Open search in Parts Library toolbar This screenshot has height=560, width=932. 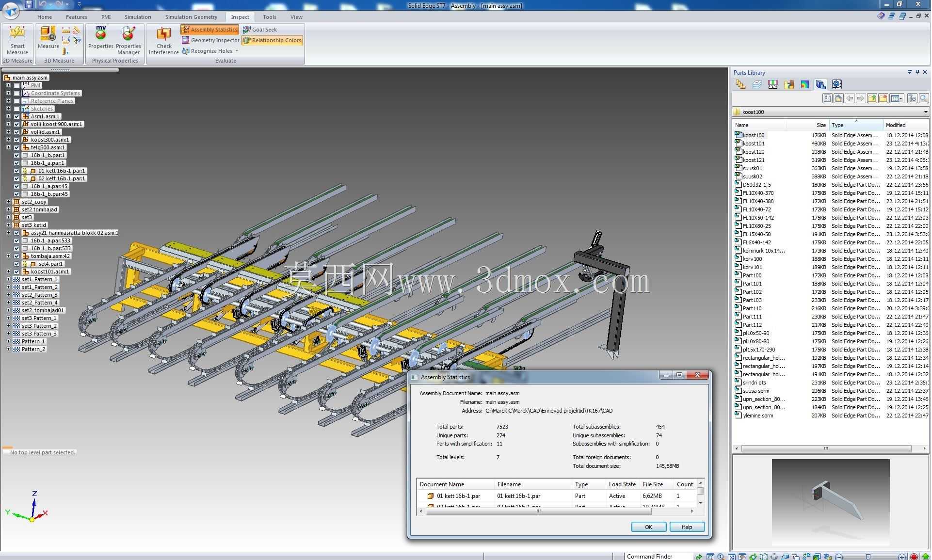click(x=924, y=98)
